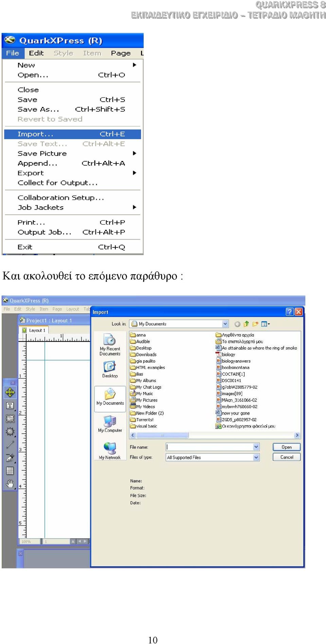The width and height of the screenshot is (326, 644).
Task: Select the HTML examples folder
Action: [x=147, y=368]
